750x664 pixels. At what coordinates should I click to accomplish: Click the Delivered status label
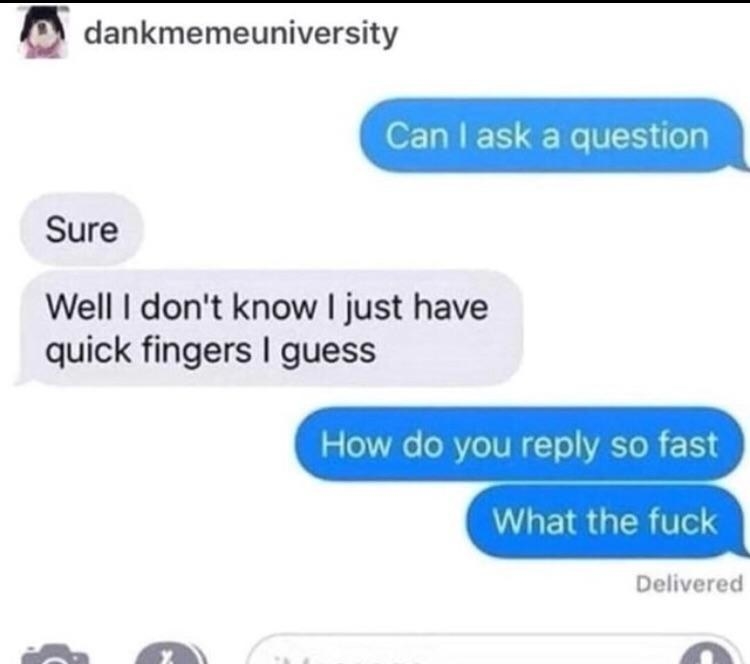[689, 584]
